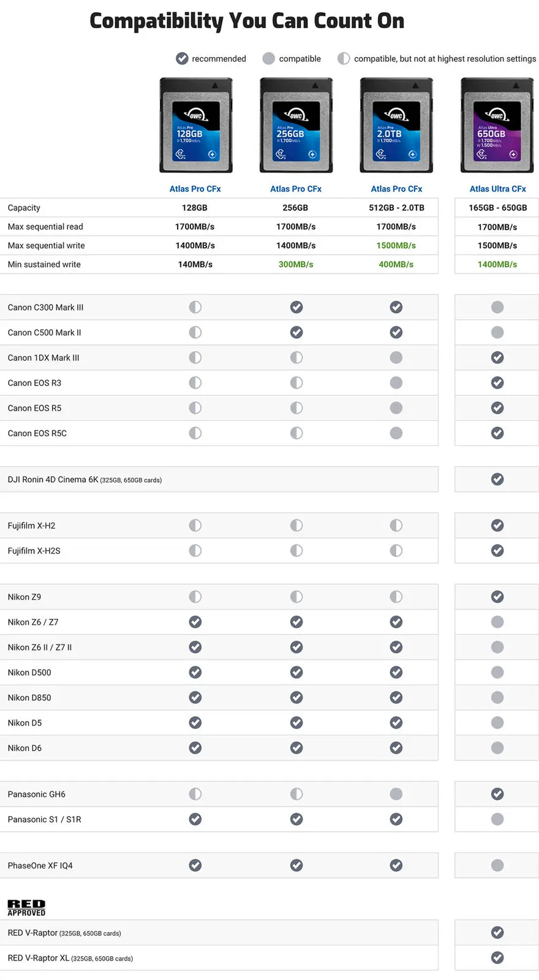This screenshot has height=980, width=539.
Task: Click Fujifilm X-H2 Atlas Ultra checkmark
Action: tap(497, 525)
